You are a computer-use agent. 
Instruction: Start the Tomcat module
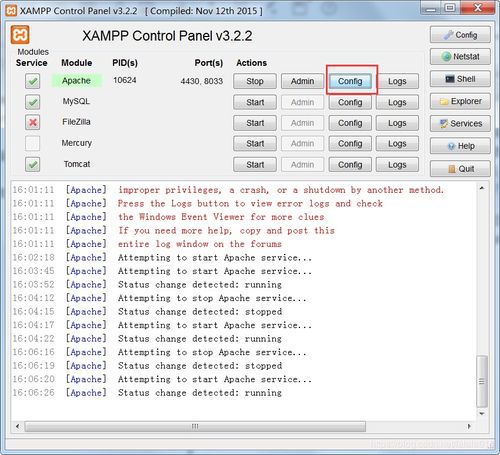(x=255, y=165)
